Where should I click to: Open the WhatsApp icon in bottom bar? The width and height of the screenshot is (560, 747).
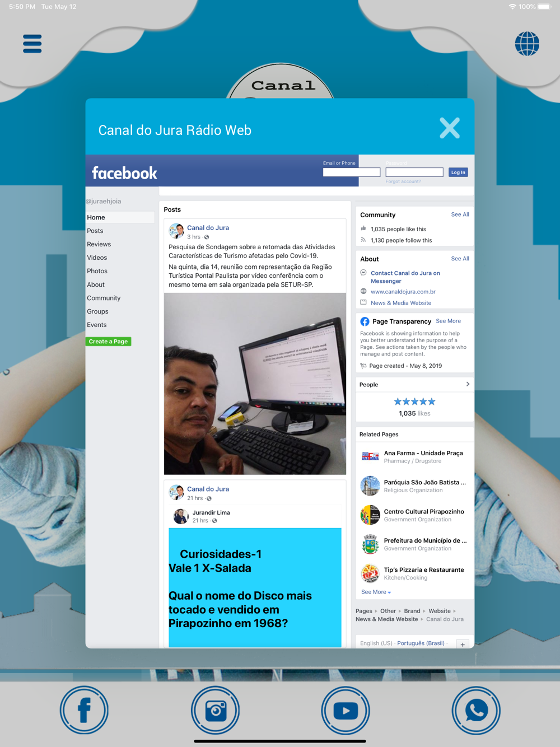tap(476, 711)
